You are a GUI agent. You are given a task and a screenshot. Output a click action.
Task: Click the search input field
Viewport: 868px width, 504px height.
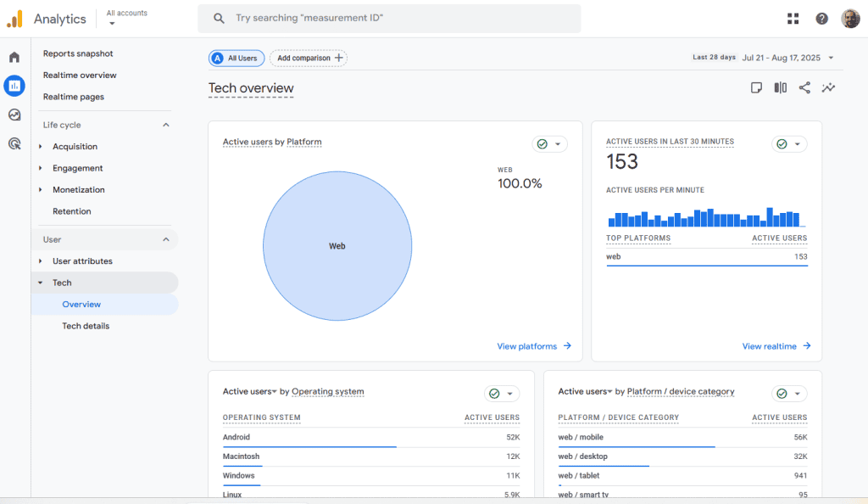pos(390,18)
